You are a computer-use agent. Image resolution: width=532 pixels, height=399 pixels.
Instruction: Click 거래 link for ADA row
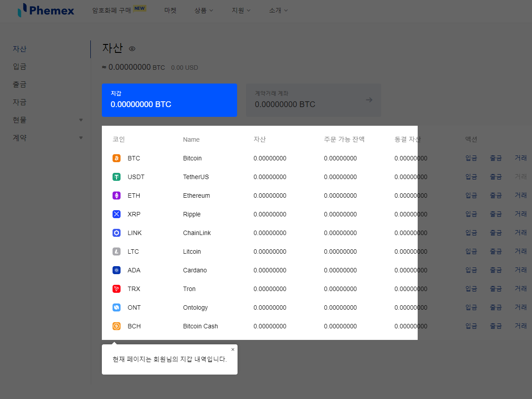(x=521, y=270)
